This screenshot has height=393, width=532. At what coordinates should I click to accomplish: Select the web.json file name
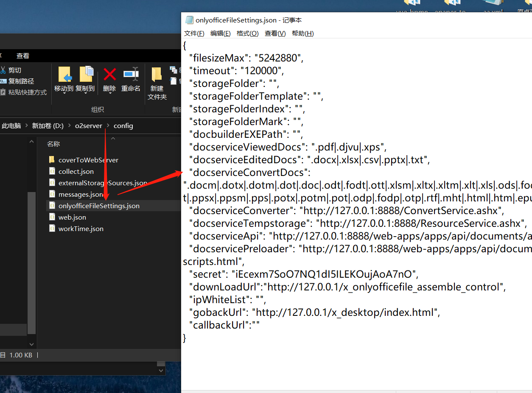[72, 217]
